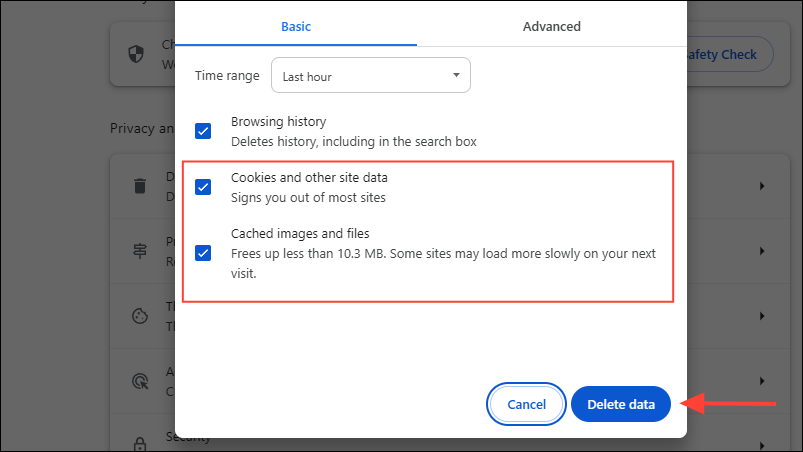Click the lock Security icon
803x452 pixels.
point(140,443)
